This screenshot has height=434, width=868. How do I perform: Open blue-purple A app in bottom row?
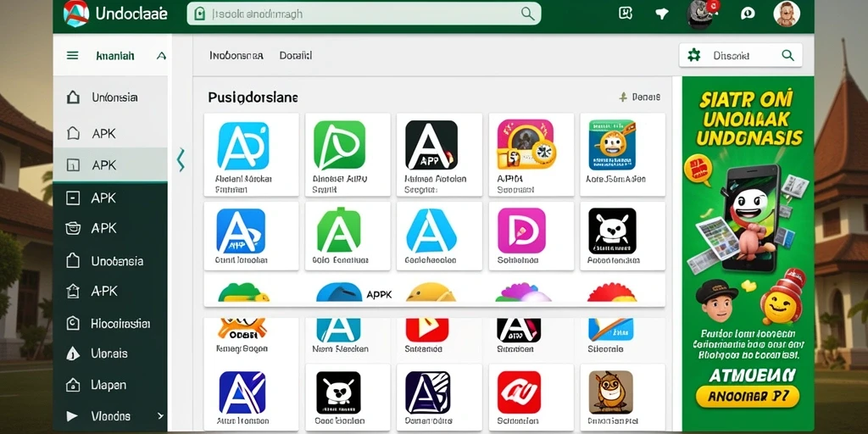[x=242, y=392]
